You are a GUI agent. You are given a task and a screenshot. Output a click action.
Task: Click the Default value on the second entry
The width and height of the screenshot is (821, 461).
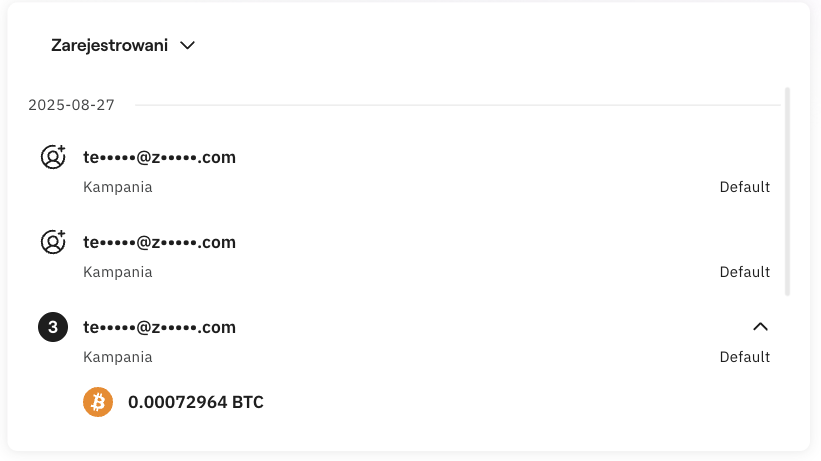click(x=744, y=272)
